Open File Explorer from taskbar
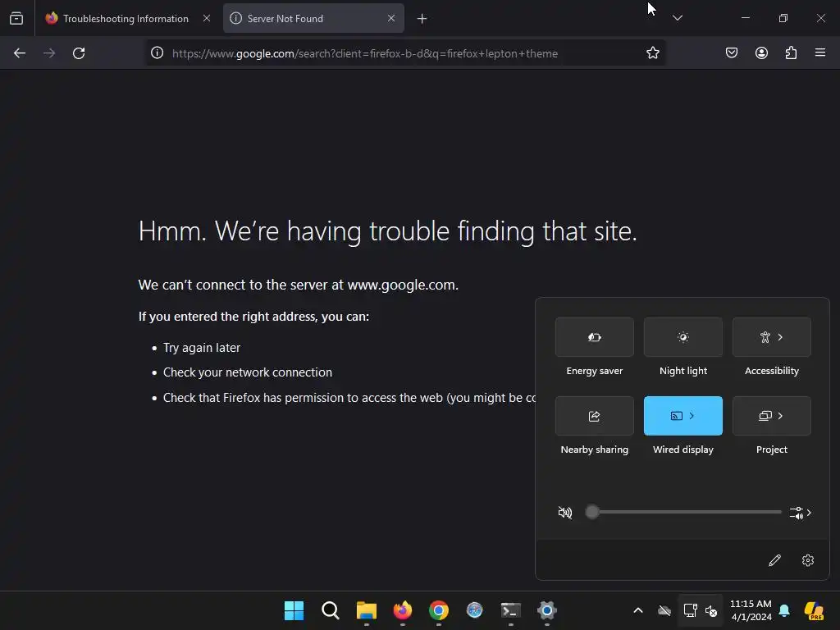Viewport: 840px width, 630px height. (x=367, y=610)
